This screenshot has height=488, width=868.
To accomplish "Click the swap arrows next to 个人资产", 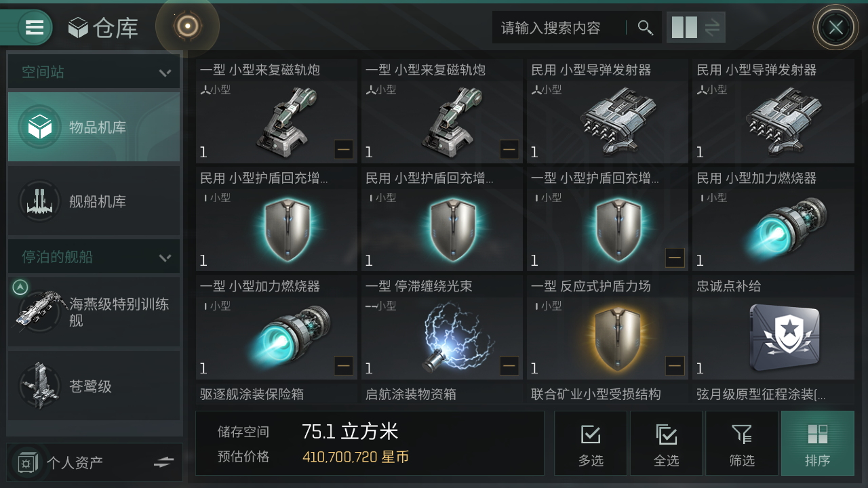I will pos(164,462).
